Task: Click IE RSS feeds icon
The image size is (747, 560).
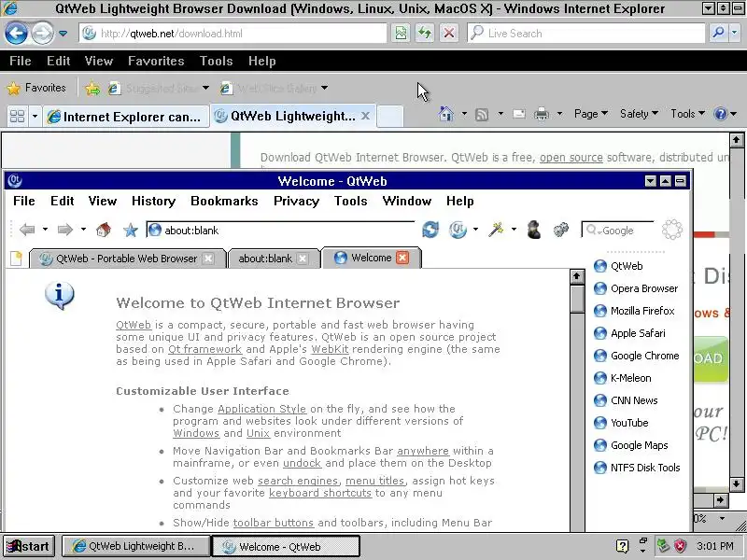Action: click(x=482, y=114)
